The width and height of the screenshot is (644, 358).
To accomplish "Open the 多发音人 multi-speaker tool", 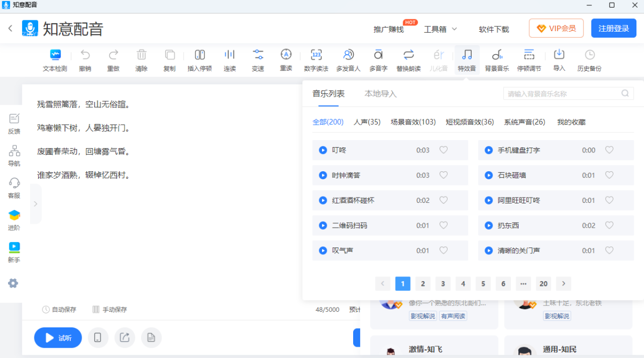I will tap(348, 55).
